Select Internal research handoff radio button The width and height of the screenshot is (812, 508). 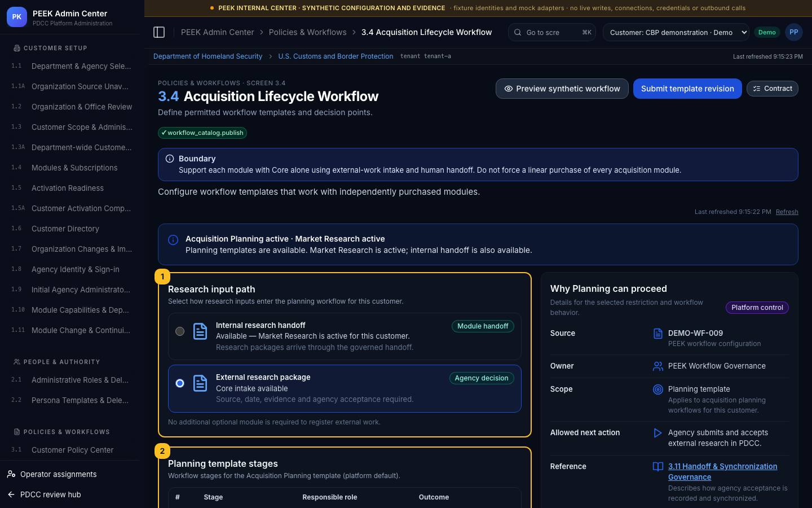(x=180, y=331)
